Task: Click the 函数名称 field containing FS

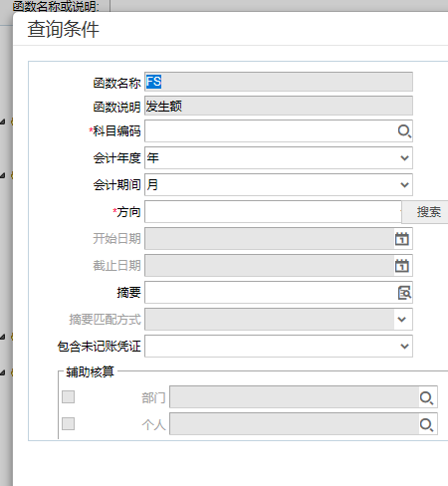Action: click(279, 82)
